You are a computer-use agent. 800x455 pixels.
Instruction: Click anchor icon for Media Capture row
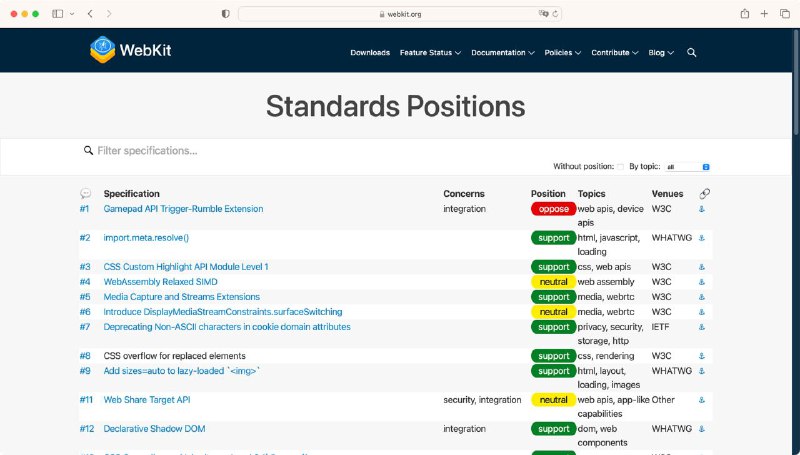pyautogui.click(x=702, y=297)
